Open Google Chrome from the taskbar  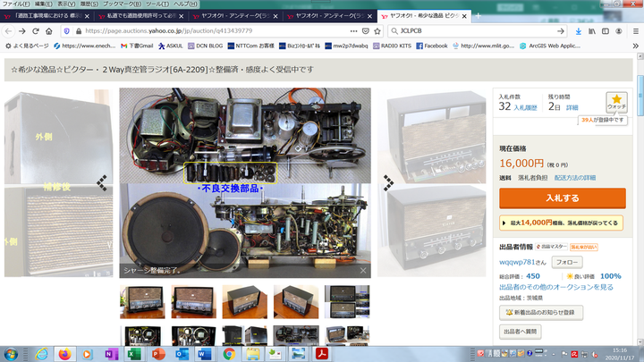click(229, 354)
